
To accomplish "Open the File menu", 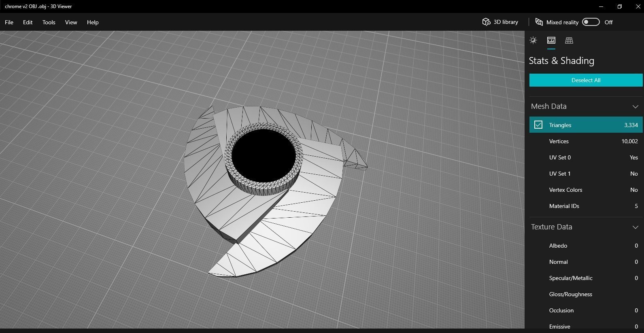I will (9, 22).
